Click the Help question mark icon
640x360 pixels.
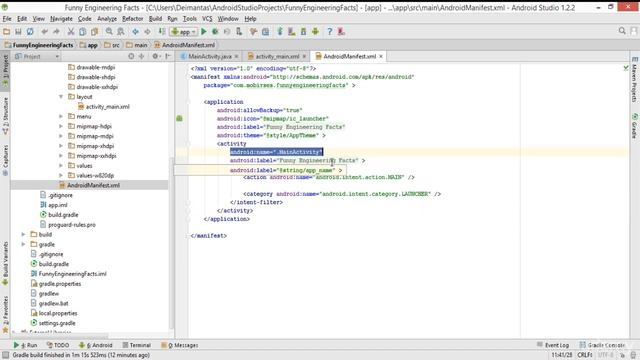329,31
